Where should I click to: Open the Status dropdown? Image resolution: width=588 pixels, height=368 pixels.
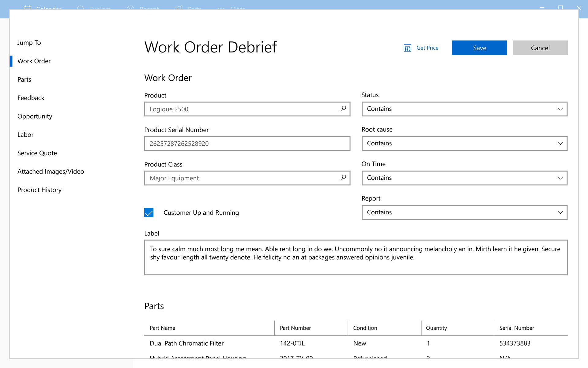point(464,109)
